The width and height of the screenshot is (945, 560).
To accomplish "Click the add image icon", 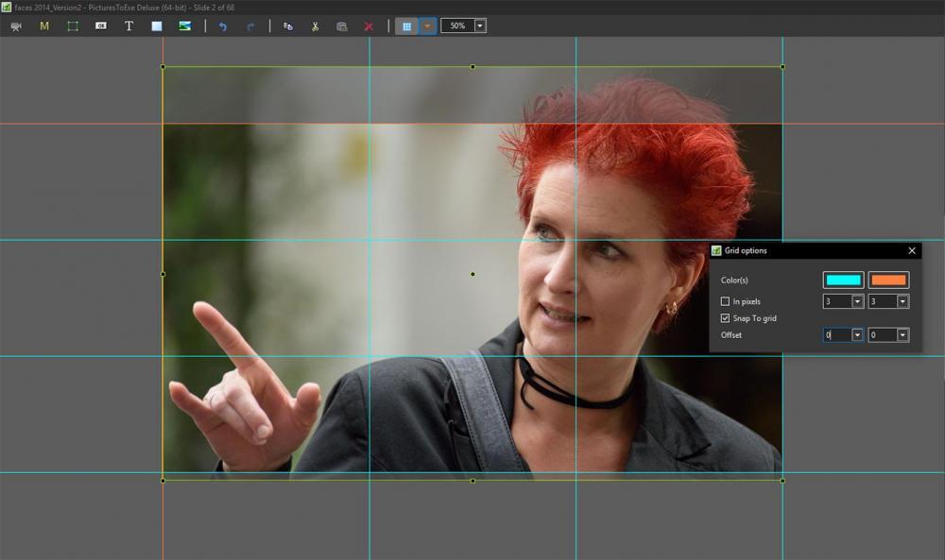I will [185, 26].
